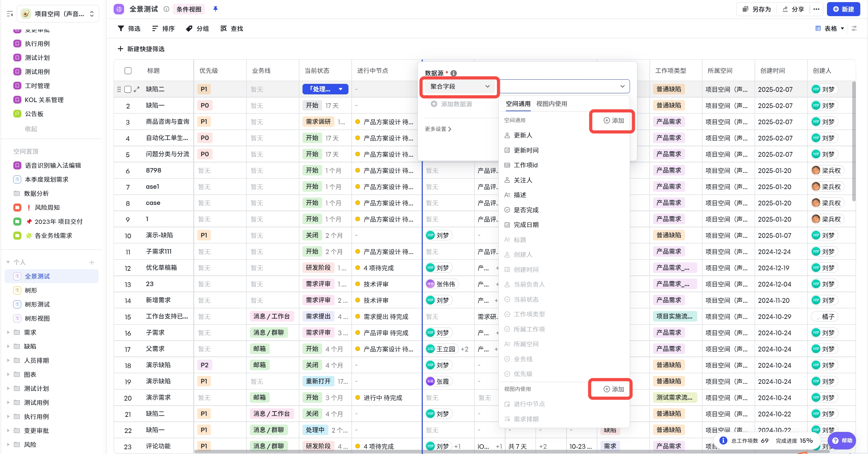Open 本季度规划需求 list icon
Viewport: 868px width, 454px height.
[x=17, y=179]
